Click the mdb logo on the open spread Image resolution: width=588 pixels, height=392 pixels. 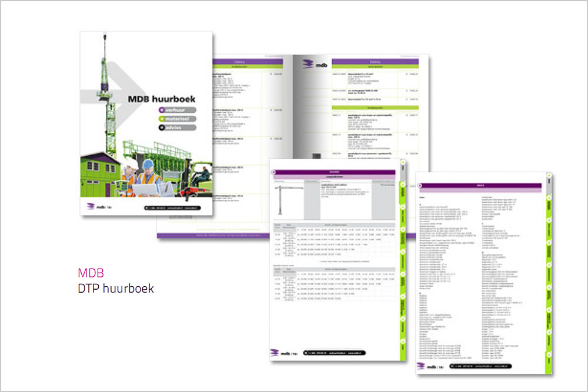tap(315, 65)
